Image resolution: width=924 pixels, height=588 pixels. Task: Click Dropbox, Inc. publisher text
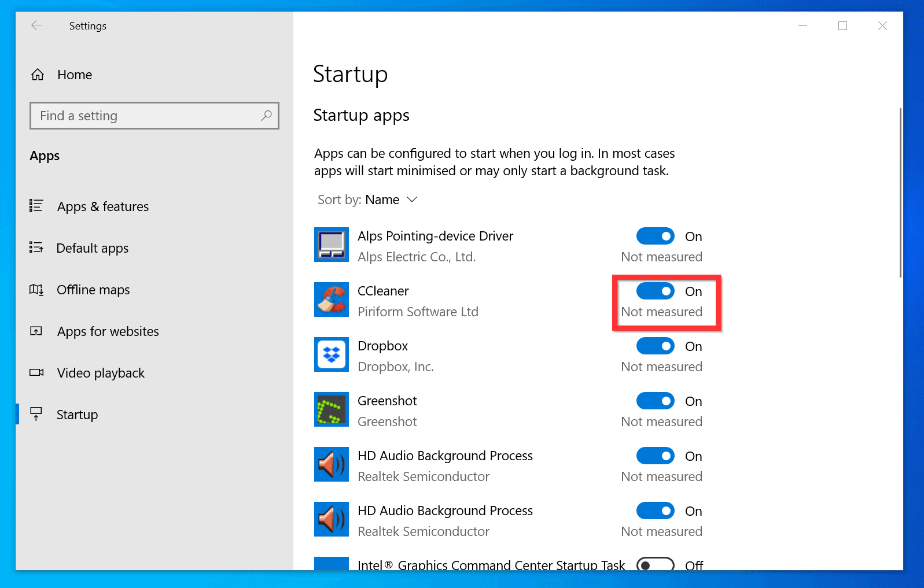pos(396,367)
